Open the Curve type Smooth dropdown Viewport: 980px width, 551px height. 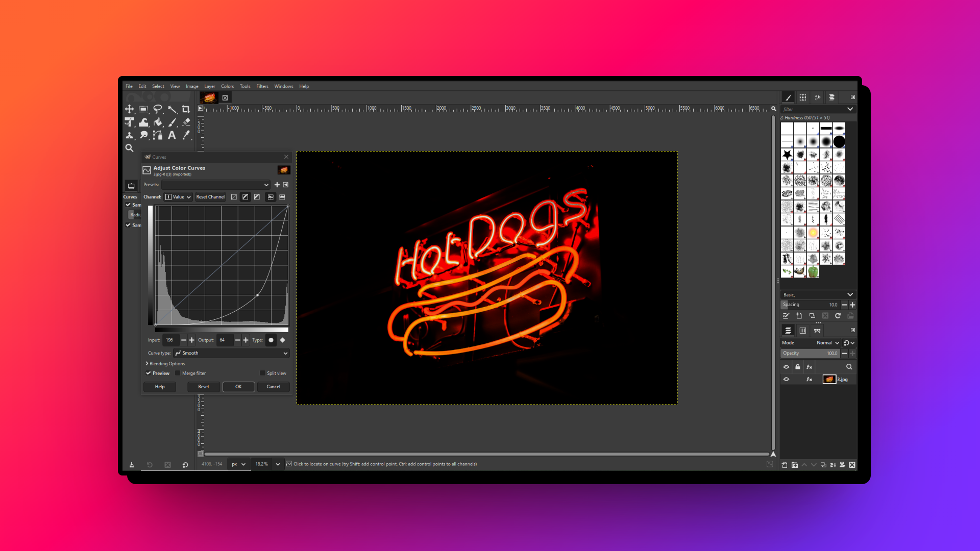[x=231, y=353]
